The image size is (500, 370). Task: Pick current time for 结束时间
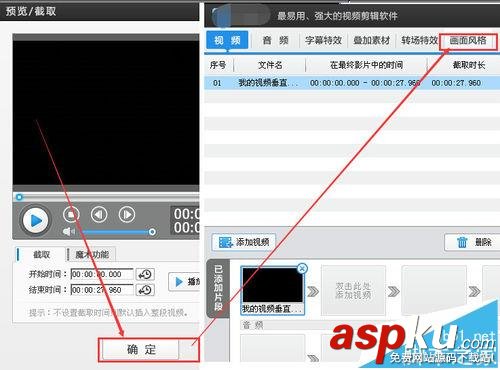[x=145, y=290]
